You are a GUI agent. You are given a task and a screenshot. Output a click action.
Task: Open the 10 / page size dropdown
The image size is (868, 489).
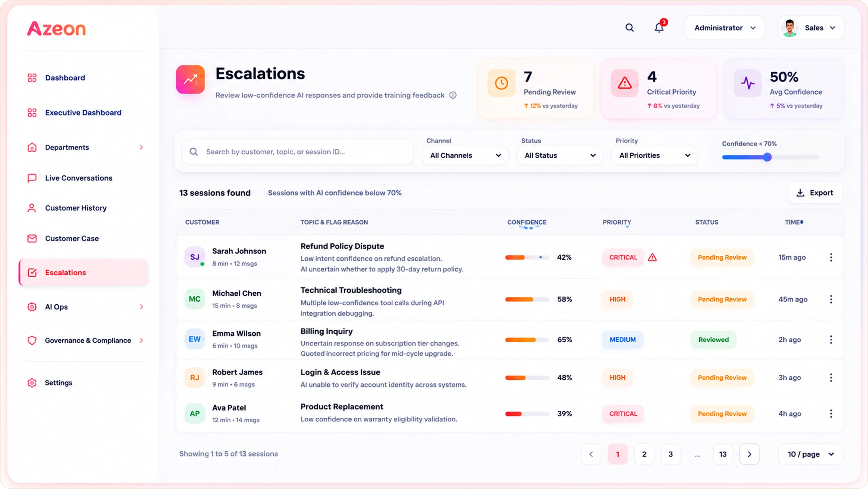click(811, 454)
